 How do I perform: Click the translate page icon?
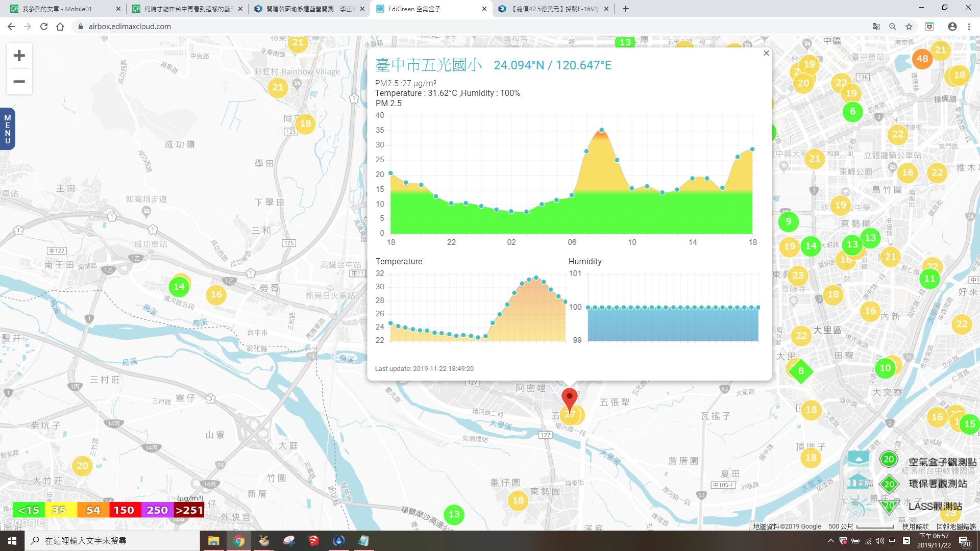876,27
